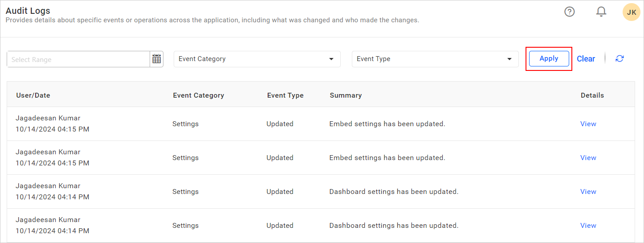View details of first Embed settings entry
This screenshot has height=243, width=644.
(x=588, y=124)
